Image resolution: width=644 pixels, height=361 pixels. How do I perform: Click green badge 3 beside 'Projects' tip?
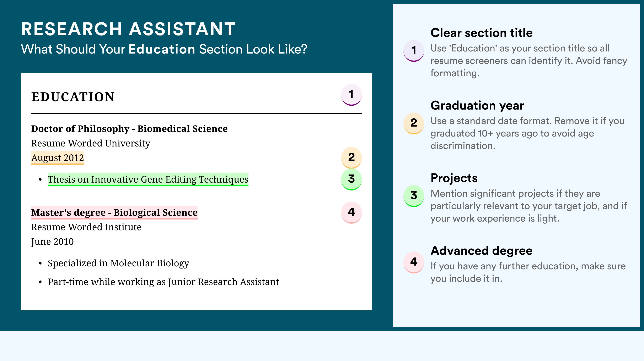click(x=414, y=196)
